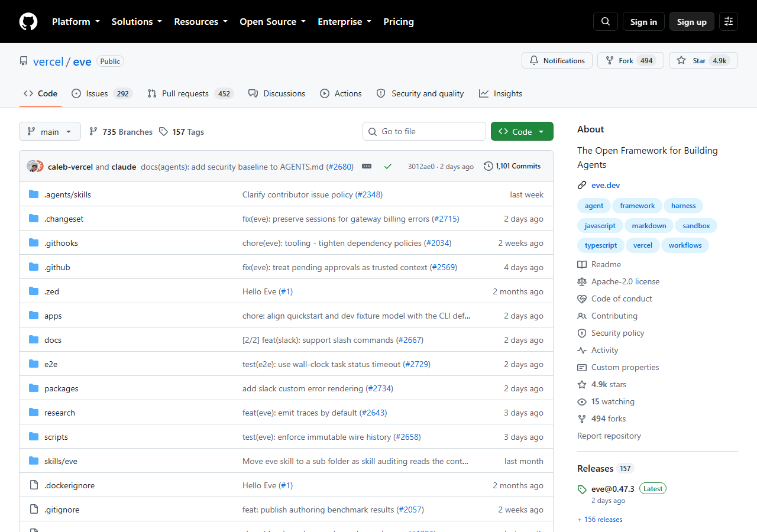This screenshot has width=757, height=532.
Task: Click the shield icon beside Security policy
Action: tap(582, 333)
